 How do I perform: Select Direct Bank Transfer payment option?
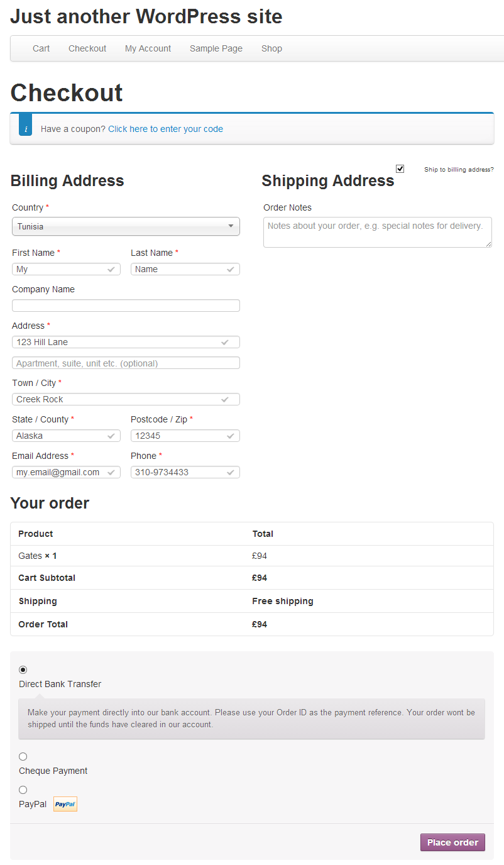pos(23,669)
